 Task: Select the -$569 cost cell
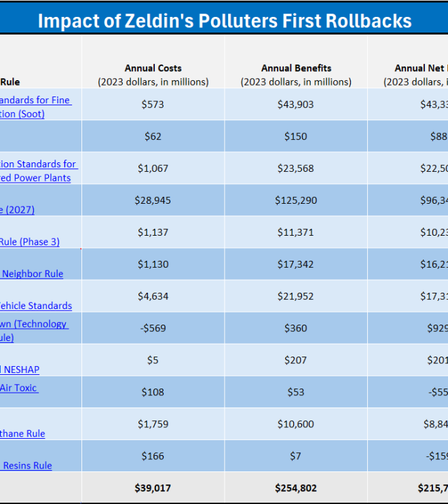point(153,328)
